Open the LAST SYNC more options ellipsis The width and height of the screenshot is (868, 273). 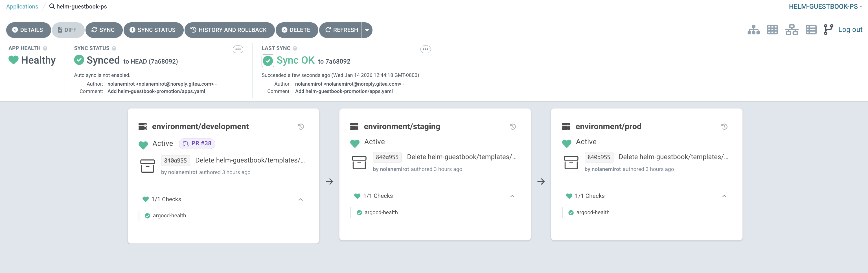pos(426,49)
